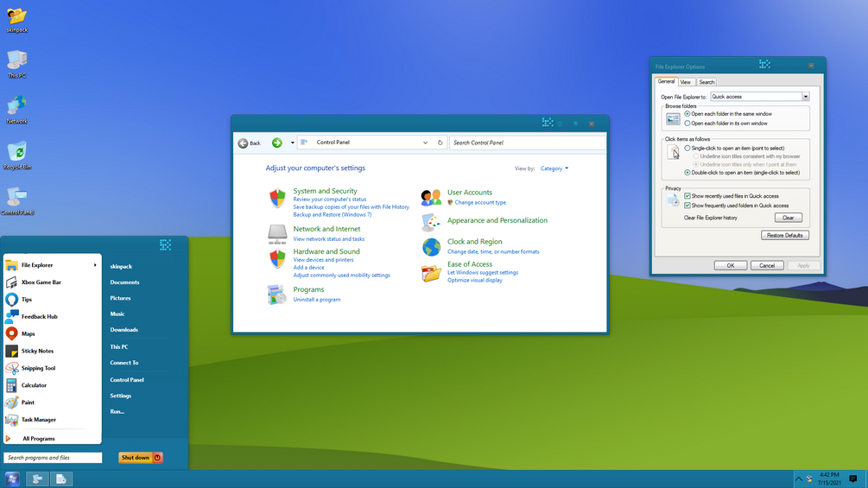Open the Uninstall a program link
Screen dimensions: 868x488
pyautogui.click(x=317, y=300)
